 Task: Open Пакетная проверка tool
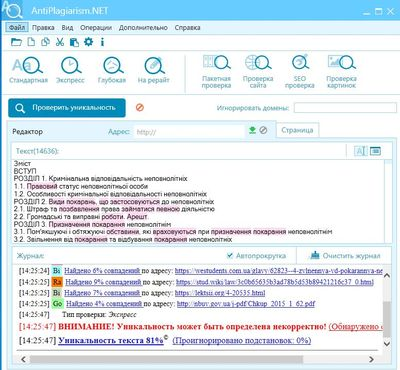[x=216, y=72]
